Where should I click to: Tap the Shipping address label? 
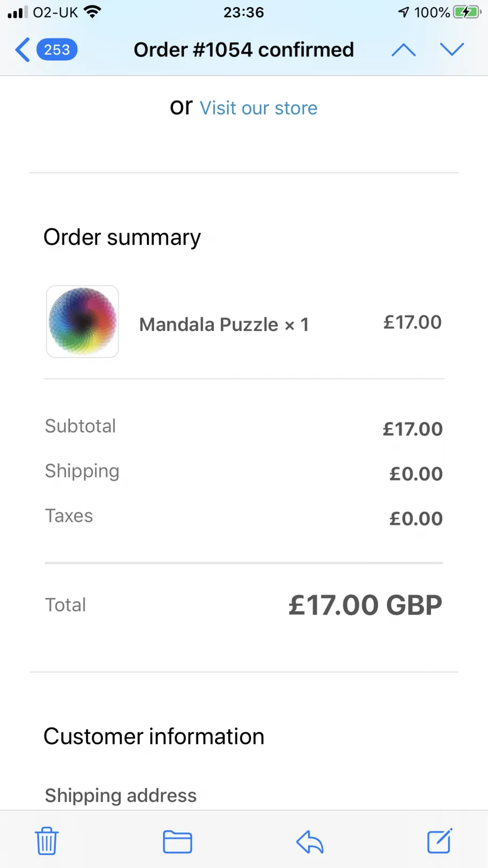[121, 796]
